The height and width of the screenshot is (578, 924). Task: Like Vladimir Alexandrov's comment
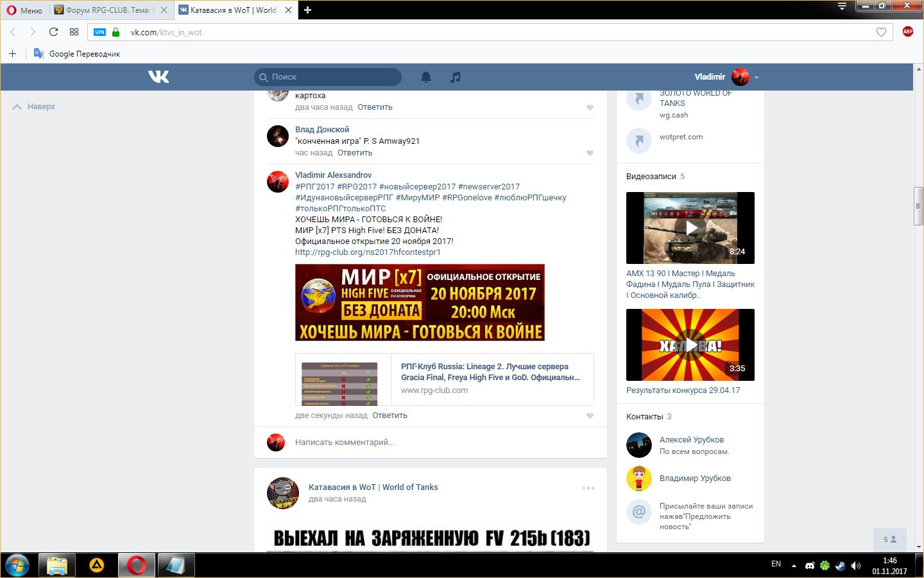pos(590,416)
